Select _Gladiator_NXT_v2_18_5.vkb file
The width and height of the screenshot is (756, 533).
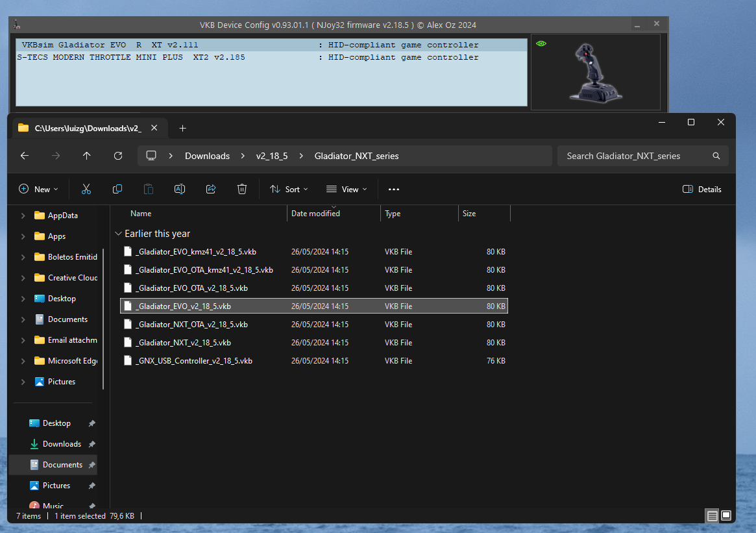(314, 343)
